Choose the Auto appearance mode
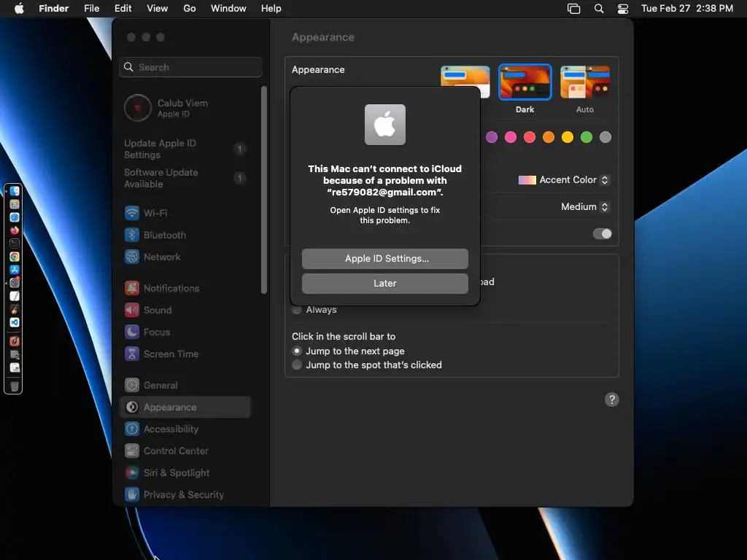Screen dimensions: 747x560 pos(585,82)
